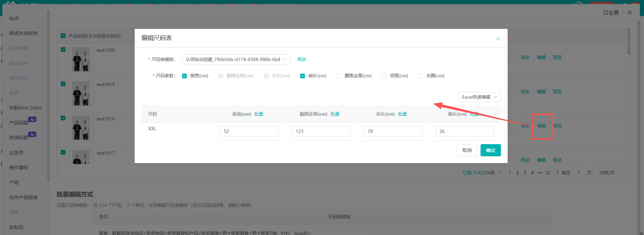Click 批量 link for 衣长(cm) column
Screen dimensions: 644x235
pos(403,114)
